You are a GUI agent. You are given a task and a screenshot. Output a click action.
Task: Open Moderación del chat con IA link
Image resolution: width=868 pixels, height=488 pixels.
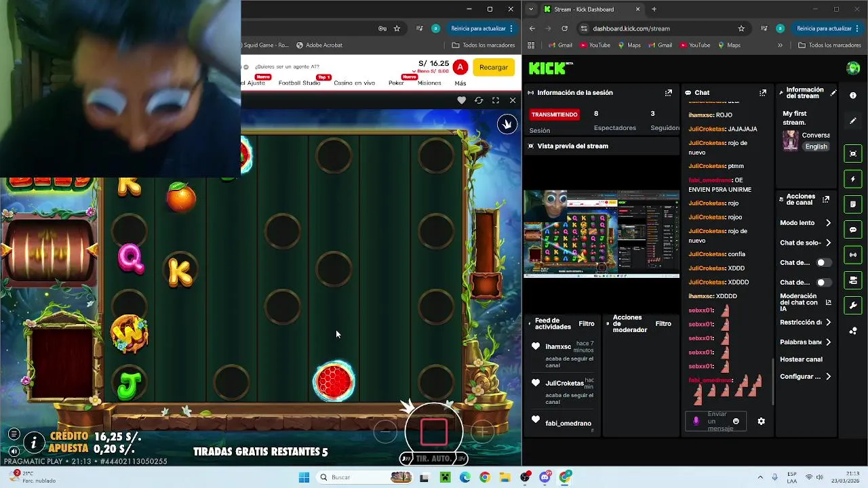805,302
